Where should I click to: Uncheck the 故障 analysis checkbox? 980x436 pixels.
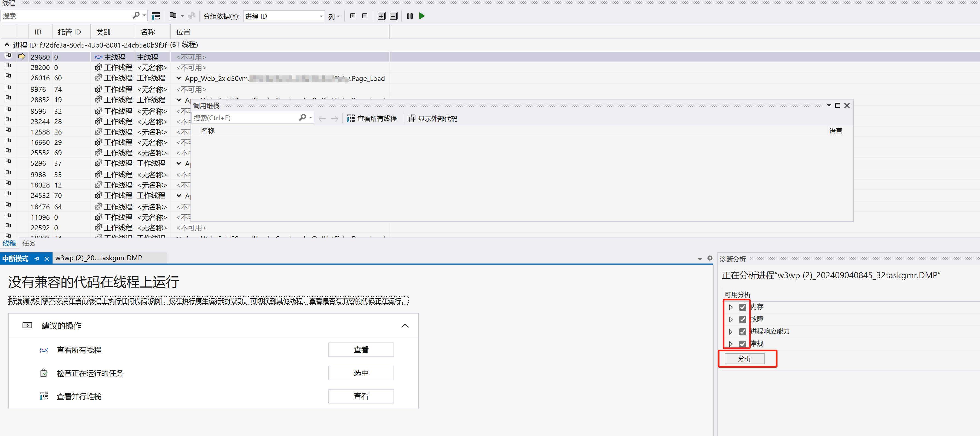pyautogui.click(x=742, y=319)
